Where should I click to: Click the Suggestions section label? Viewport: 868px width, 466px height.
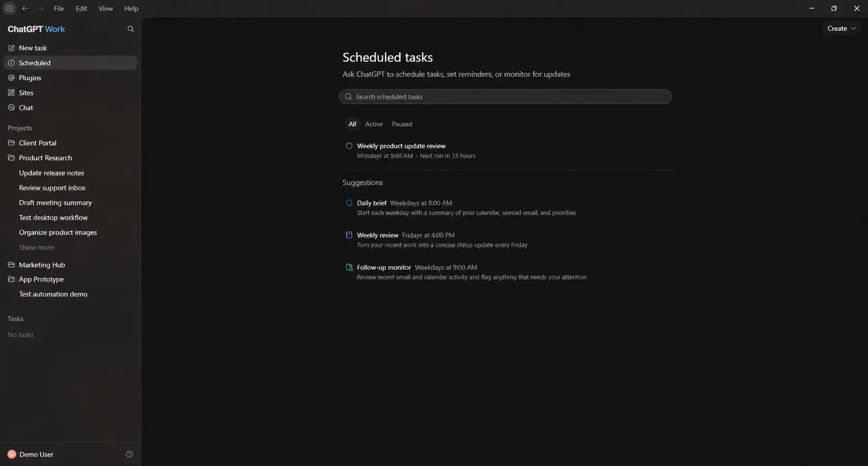tap(363, 183)
